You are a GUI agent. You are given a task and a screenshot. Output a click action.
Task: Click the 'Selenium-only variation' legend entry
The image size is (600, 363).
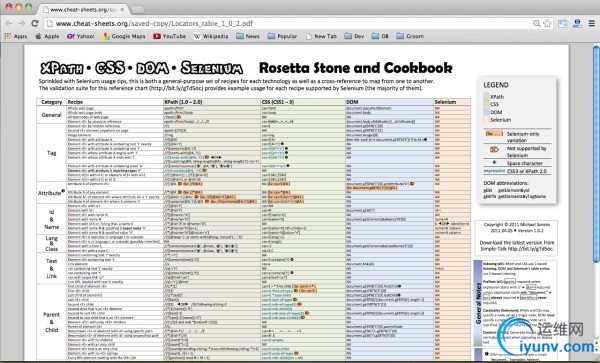click(517, 137)
